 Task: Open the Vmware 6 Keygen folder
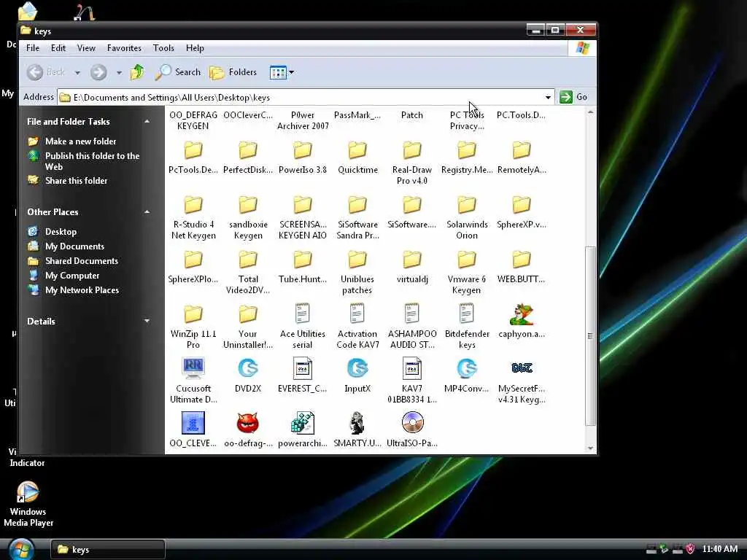tap(467, 273)
